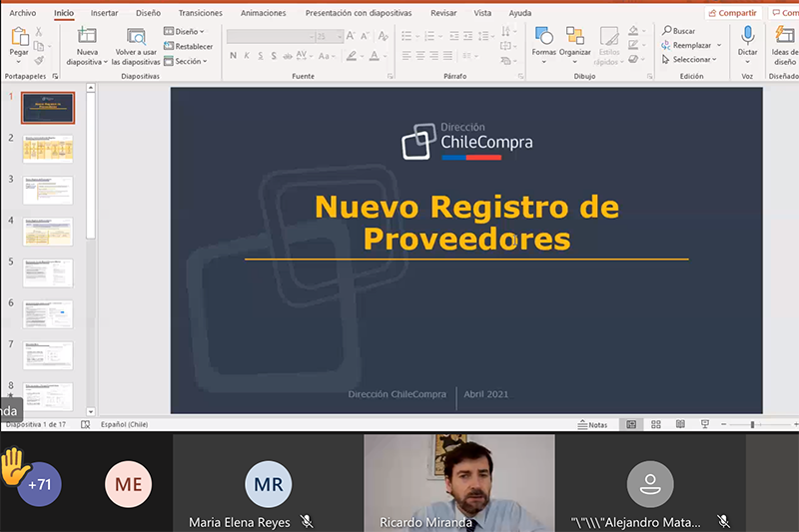Open the font name combo box
799x532 pixels.
point(271,36)
